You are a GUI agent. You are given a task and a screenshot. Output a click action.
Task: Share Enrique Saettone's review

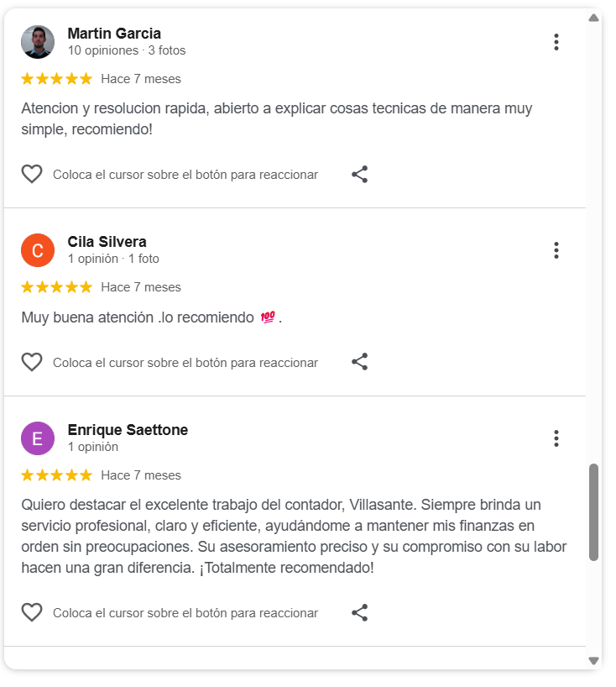point(359,612)
